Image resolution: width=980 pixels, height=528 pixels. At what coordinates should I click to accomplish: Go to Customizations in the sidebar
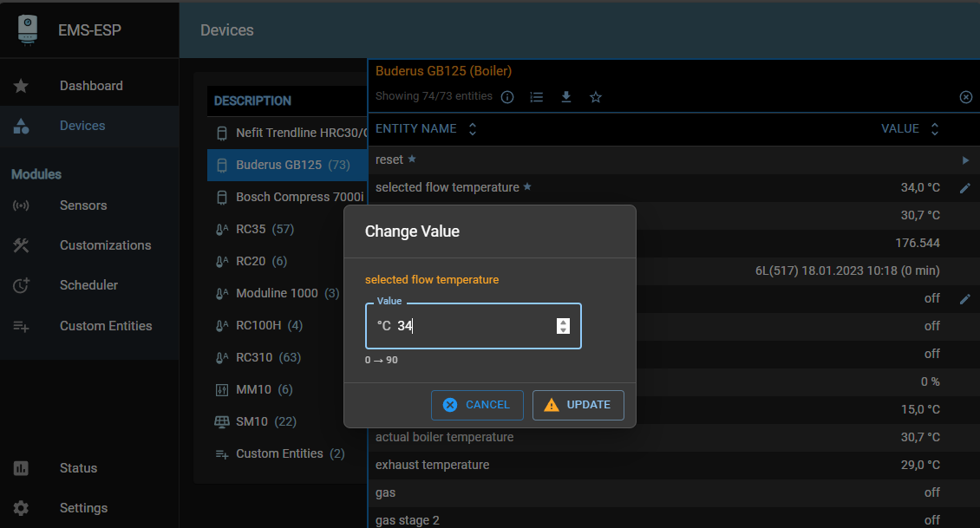click(x=105, y=245)
